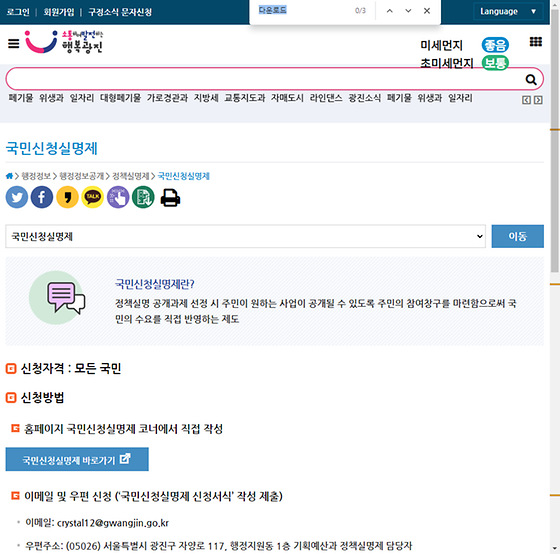The image size is (560, 554).
Task: Click the 미세먼지 label
Action: [x=441, y=45]
